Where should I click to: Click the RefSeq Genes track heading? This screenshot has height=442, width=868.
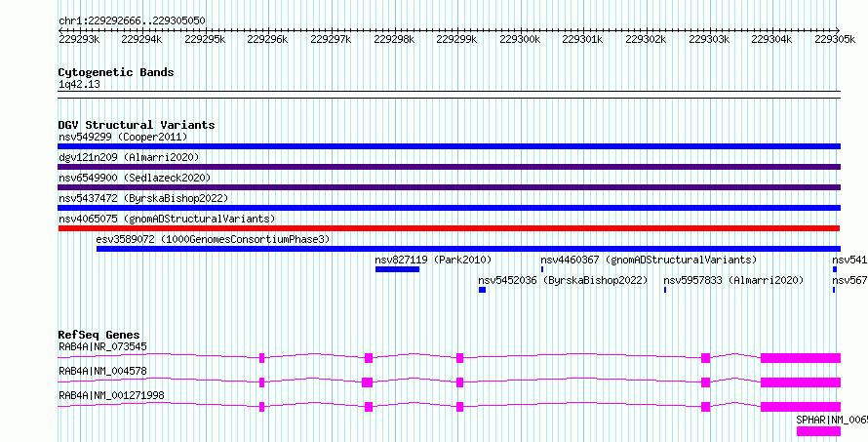click(x=99, y=335)
